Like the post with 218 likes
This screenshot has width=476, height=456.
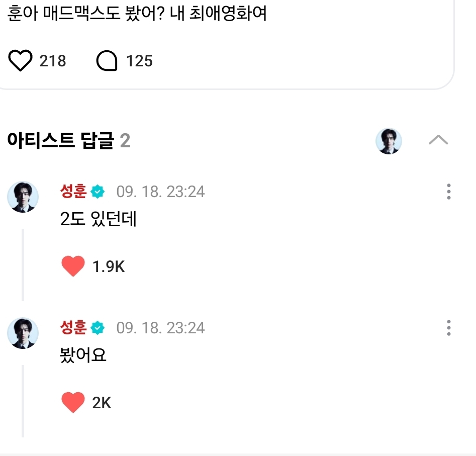pyautogui.click(x=21, y=61)
